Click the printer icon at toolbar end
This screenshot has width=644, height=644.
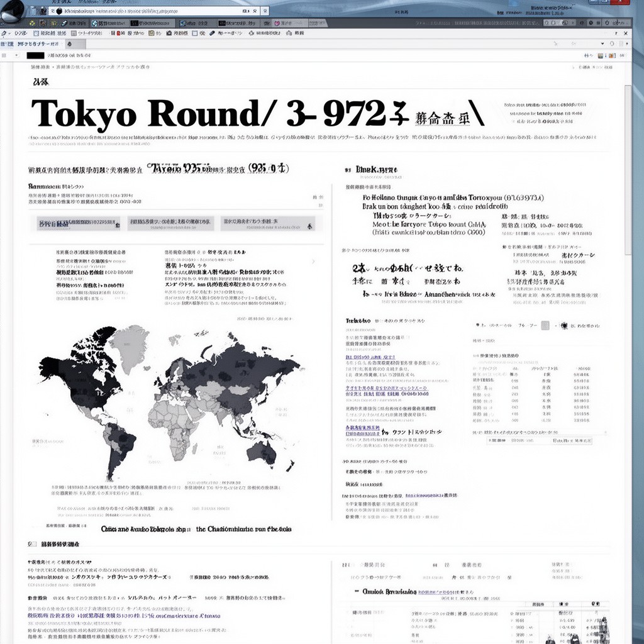pos(289,33)
